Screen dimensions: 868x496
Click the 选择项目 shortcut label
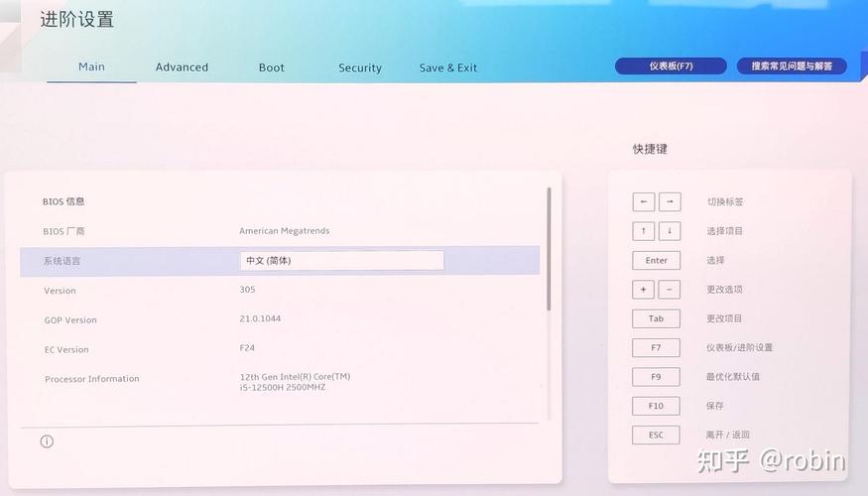tap(724, 231)
